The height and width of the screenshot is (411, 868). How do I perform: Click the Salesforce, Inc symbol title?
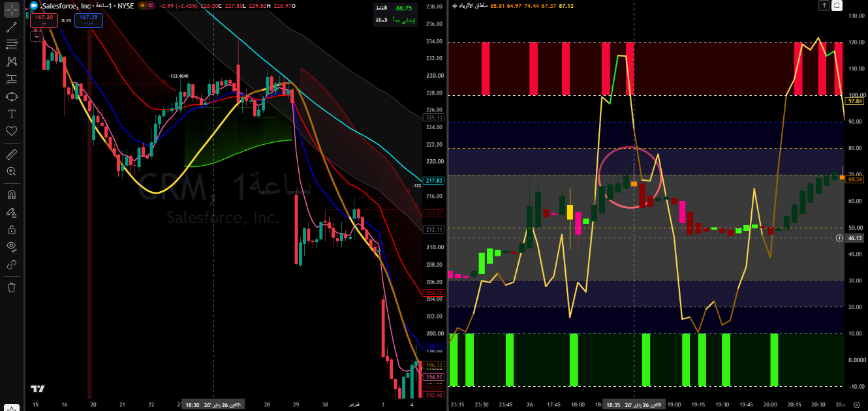click(x=66, y=5)
